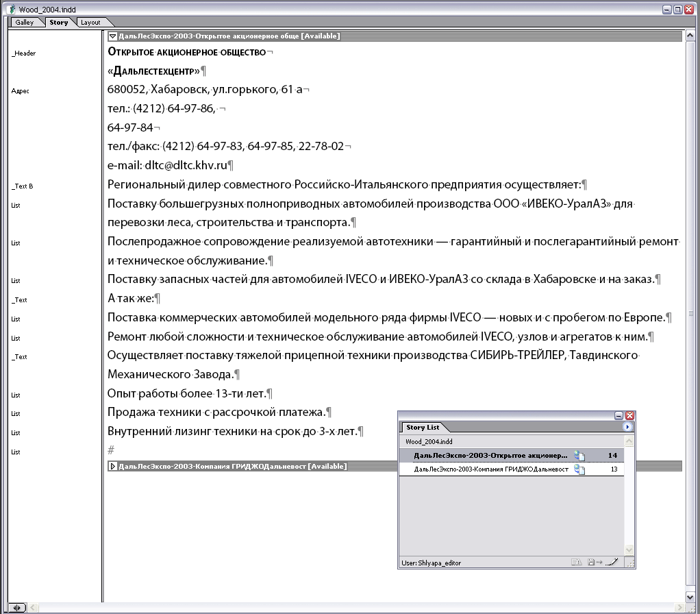Select the Story tab
Viewport: 700px width, 614px height.
point(58,23)
